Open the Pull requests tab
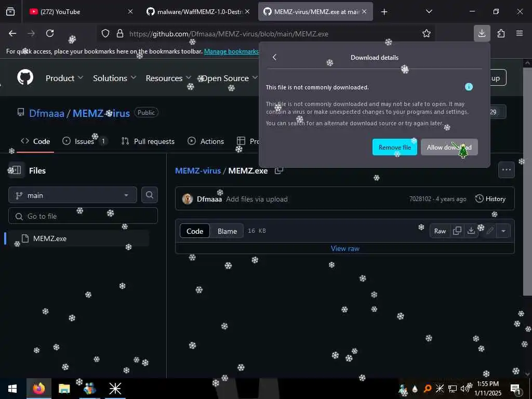532x399 pixels. click(x=148, y=141)
